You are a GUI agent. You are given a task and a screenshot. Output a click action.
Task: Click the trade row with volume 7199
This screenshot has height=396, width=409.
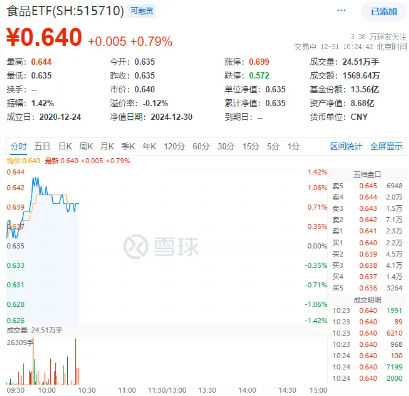(x=367, y=367)
